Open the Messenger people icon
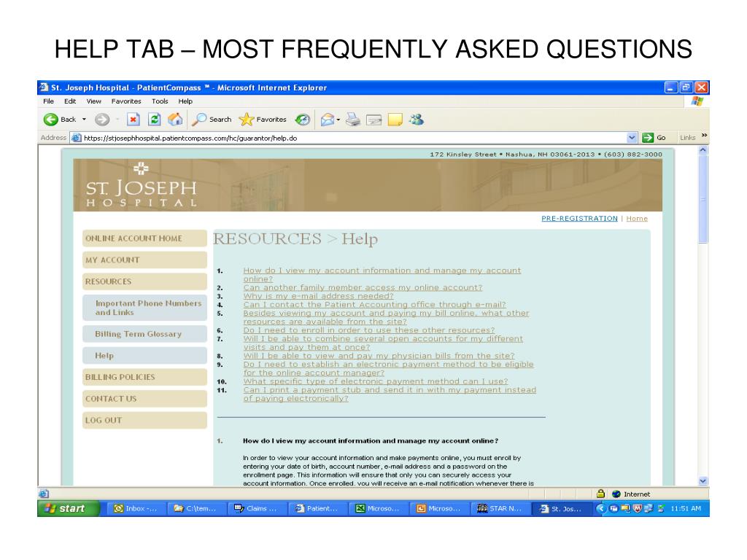This screenshot has width=747, height=560. 417,120
